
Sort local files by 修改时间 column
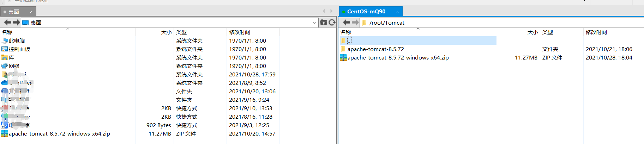[x=240, y=32]
